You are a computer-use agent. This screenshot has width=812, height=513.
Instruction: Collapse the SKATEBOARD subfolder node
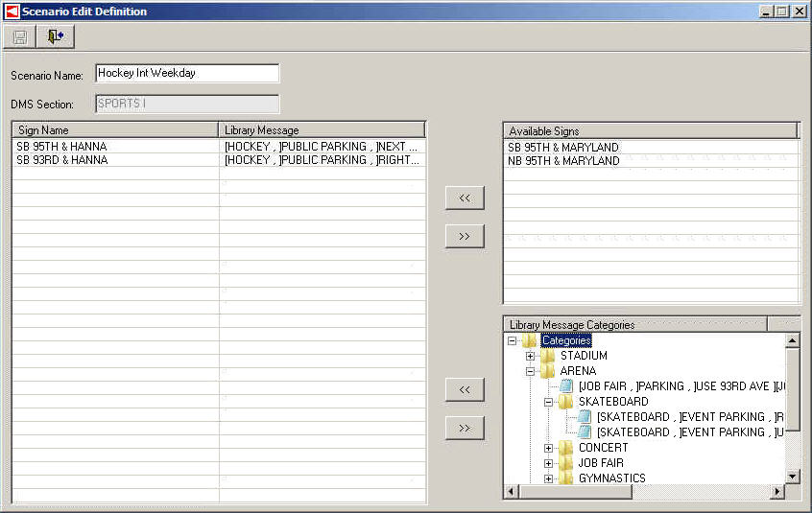tap(549, 402)
